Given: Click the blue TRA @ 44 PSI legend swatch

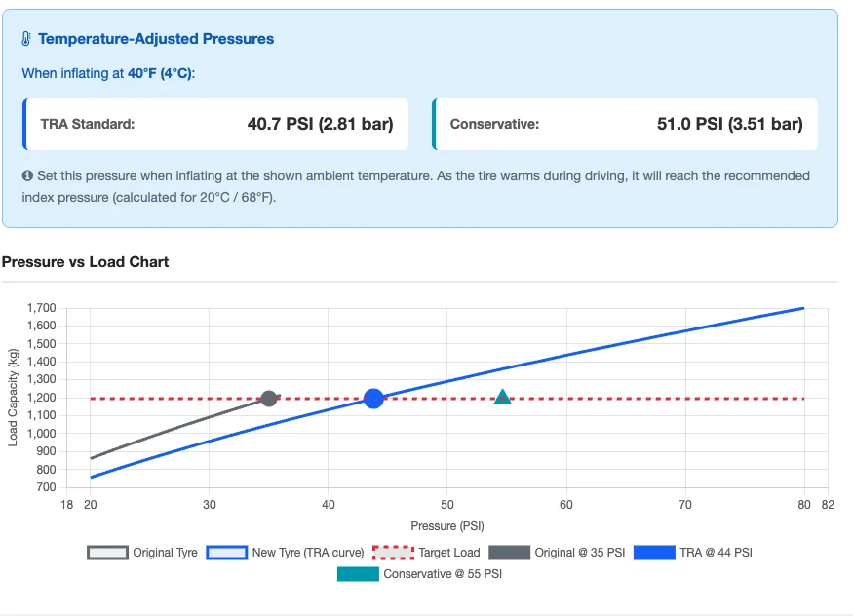Looking at the screenshot, I should point(654,553).
